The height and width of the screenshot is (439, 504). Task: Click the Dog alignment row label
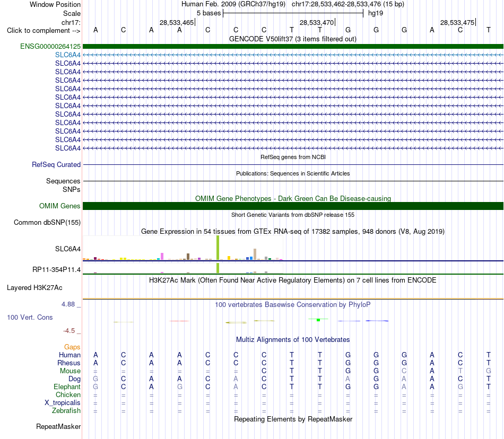(x=74, y=379)
